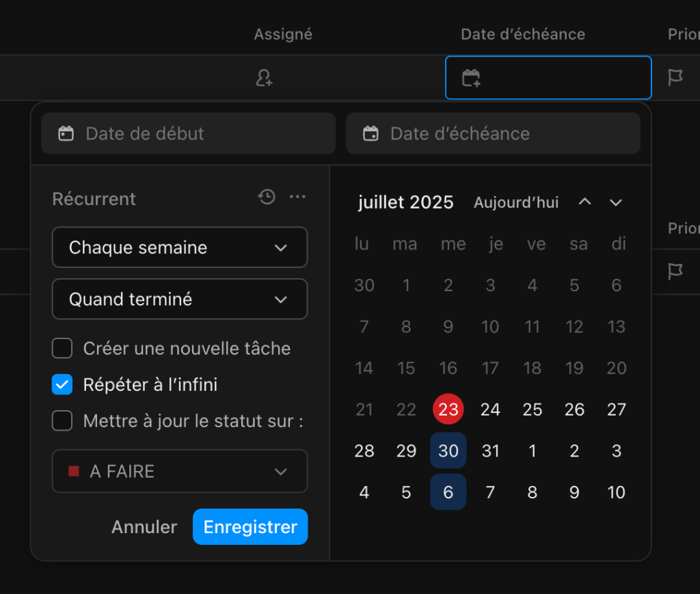Go to previous month with up chevron
700x594 pixels.
pos(584,202)
